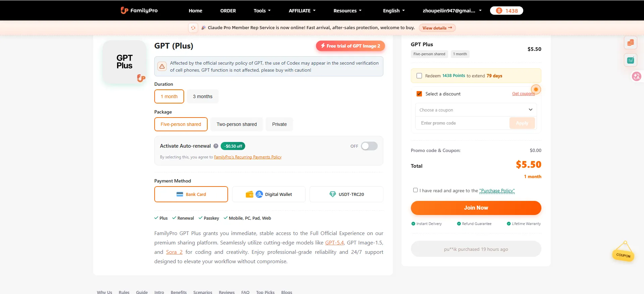The height and width of the screenshot is (294, 644).
Task: Click the 1438 points balance pill
Action: [506, 11]
